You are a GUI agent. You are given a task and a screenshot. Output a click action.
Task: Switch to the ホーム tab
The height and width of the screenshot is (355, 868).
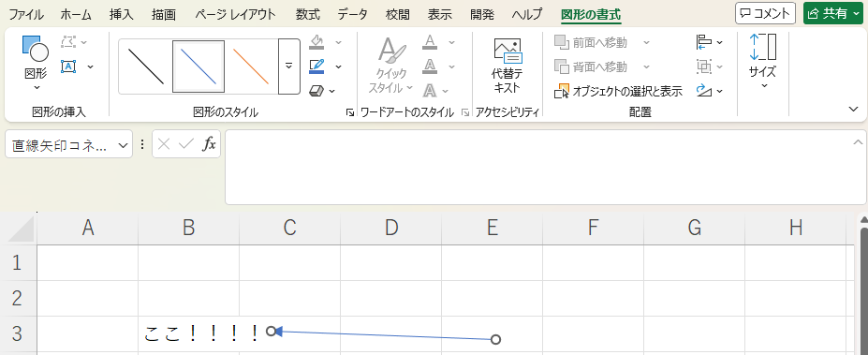tap(76, 14)
